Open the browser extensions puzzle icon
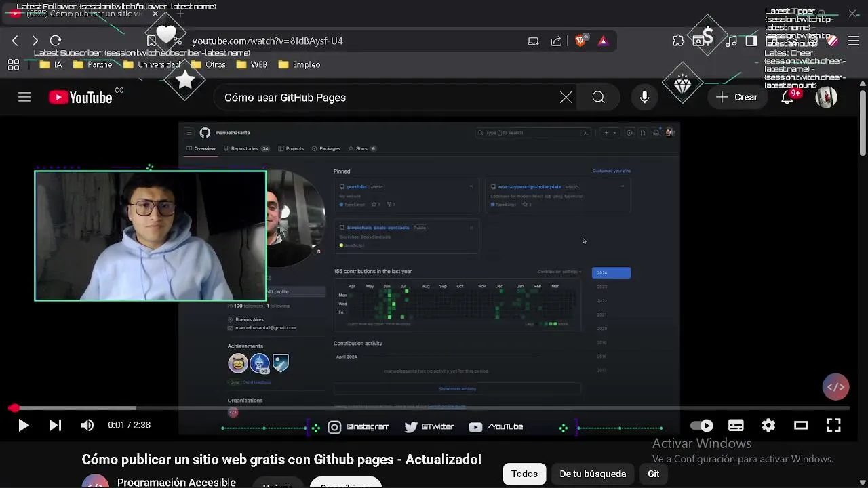 click(x=678, y=41)
